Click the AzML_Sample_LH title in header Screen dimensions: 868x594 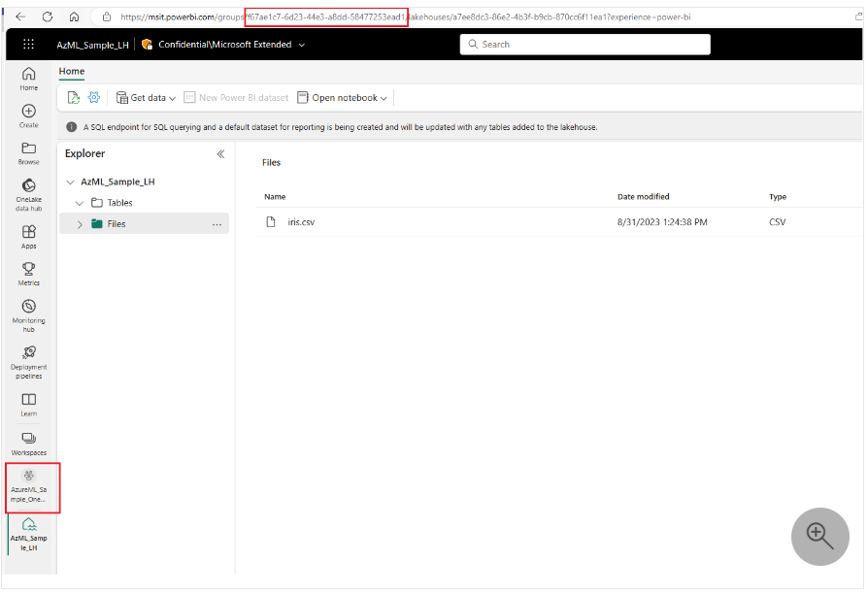coord(92,45)
